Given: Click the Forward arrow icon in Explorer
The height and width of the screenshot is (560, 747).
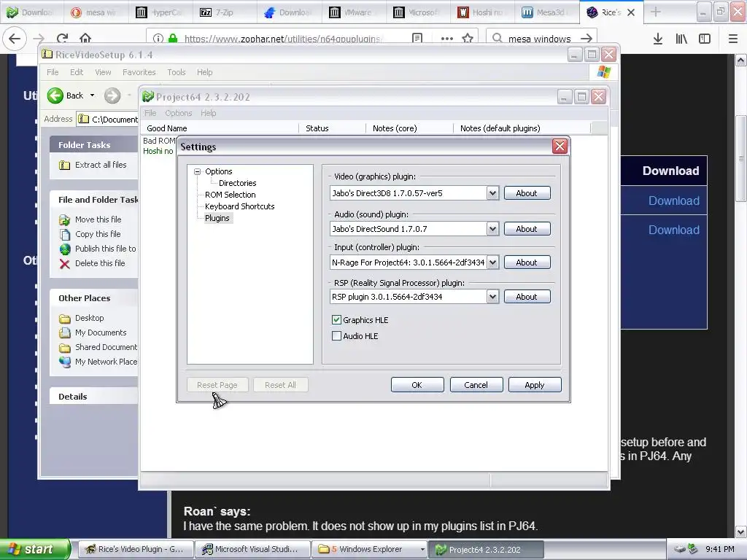Looking at the screenshot, I should pyautogui.click(x=112, y=96).
